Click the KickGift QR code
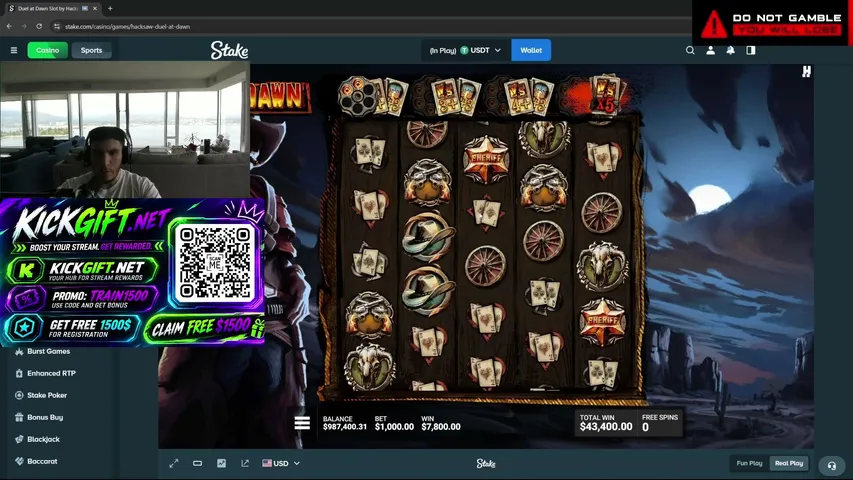Image resolution: width=853 pixels, height=480 pixels. [215, 263]
